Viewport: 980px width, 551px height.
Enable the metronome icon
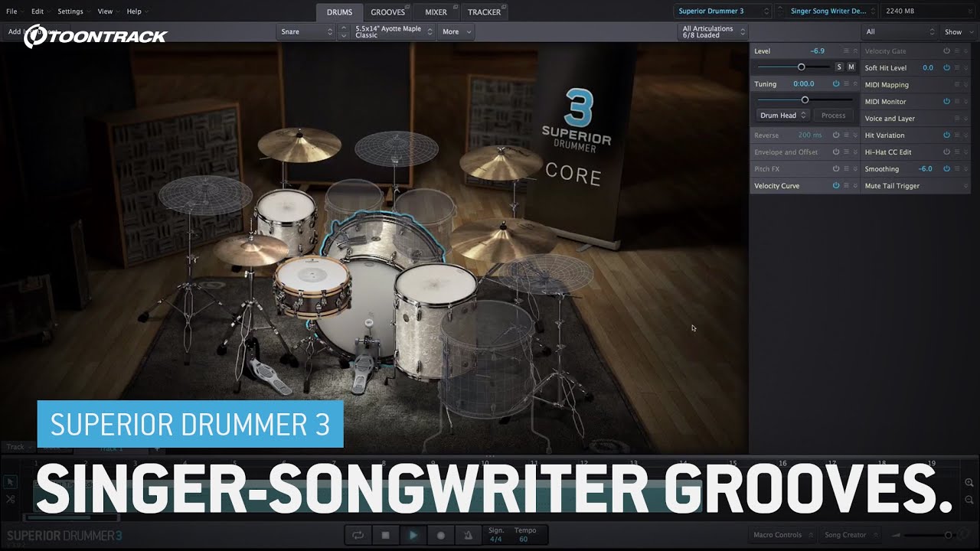(x=468, y=536)
